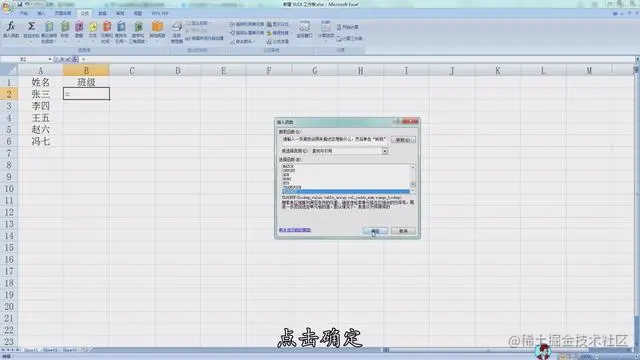Click cell A4 containing 王五
This screenshot has width=640, height=360.
[40, 118]
